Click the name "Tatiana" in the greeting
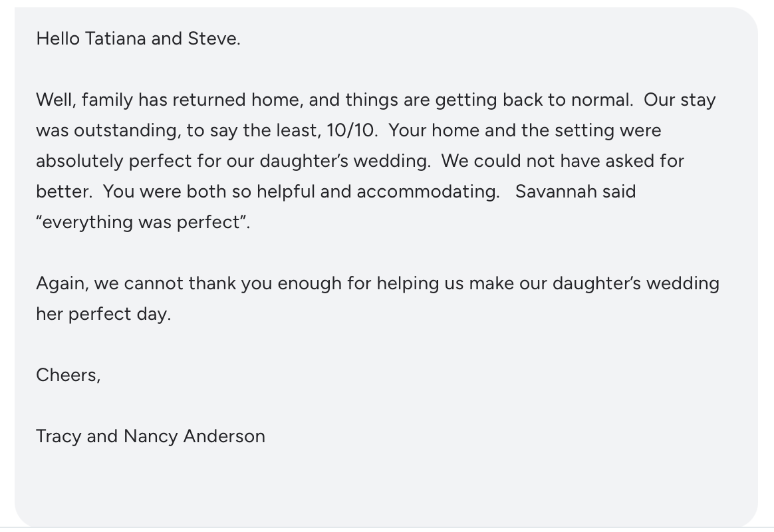 [116, 39]
